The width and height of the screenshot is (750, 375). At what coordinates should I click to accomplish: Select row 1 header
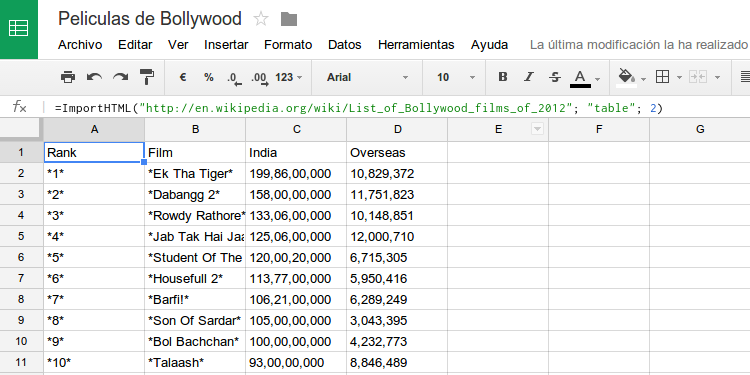(x=22, y=152)
